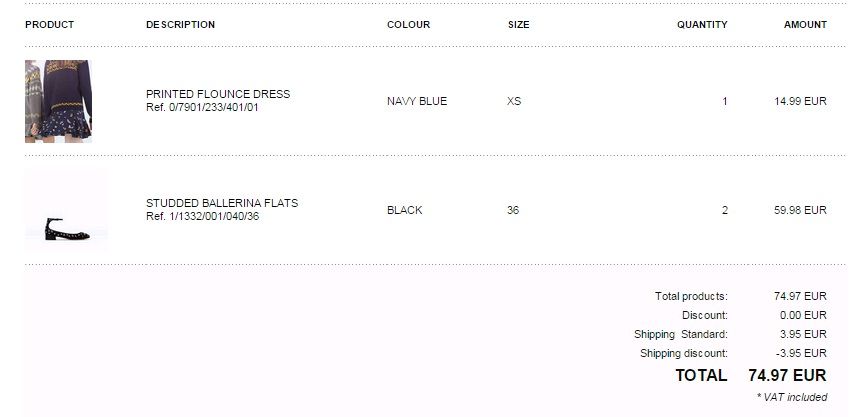
Task: Click the 14.99 EUR dress amount
Action: coord(800,101)
